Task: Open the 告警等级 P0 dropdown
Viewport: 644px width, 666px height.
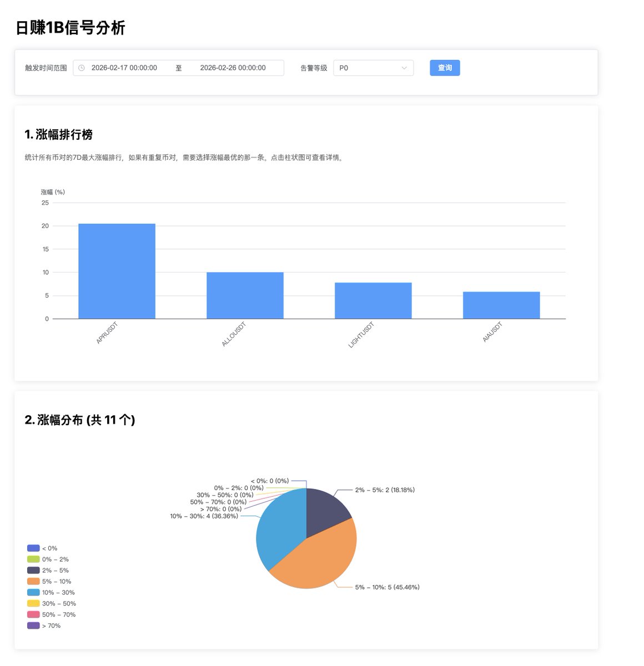Action: point(373,68)
